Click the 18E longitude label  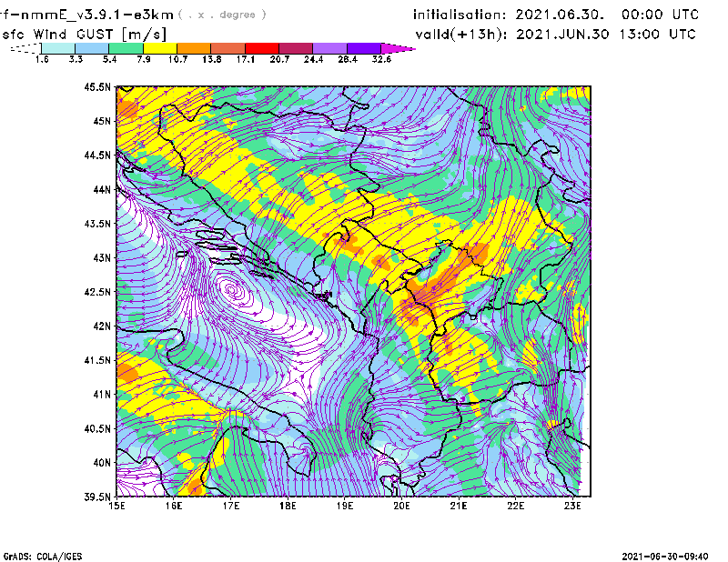[288, 506]
